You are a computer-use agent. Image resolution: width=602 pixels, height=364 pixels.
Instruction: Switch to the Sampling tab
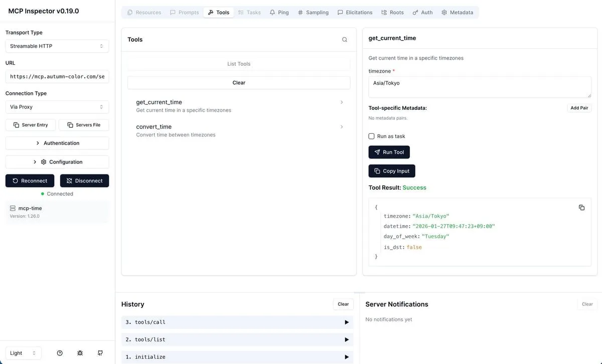313,13
